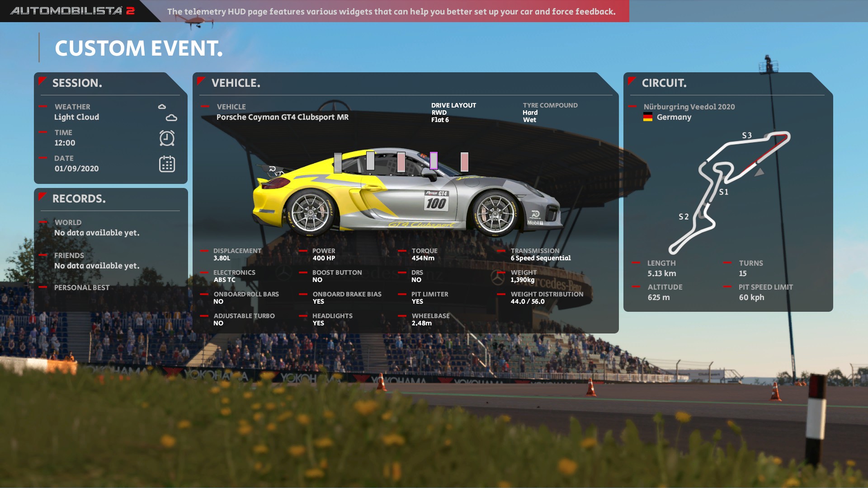
Task: Click the LENGTH 5.13 km value
Action: 661,273
